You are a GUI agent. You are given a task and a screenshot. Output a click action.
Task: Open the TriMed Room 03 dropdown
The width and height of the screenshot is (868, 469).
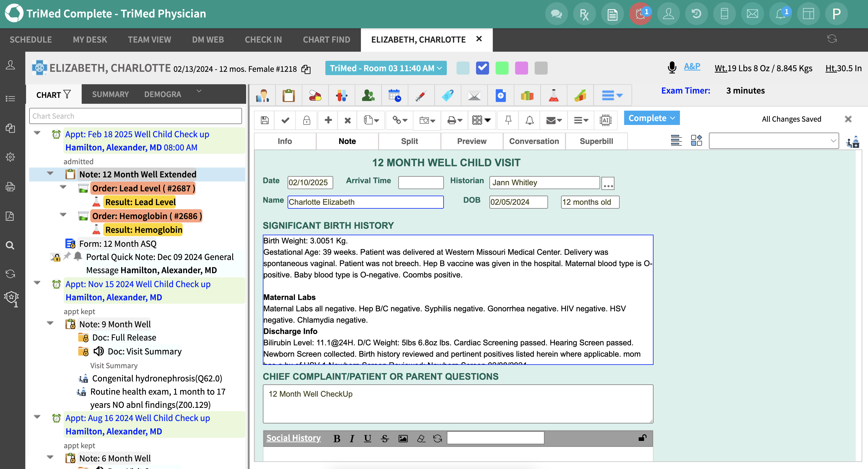coord(386,68)
